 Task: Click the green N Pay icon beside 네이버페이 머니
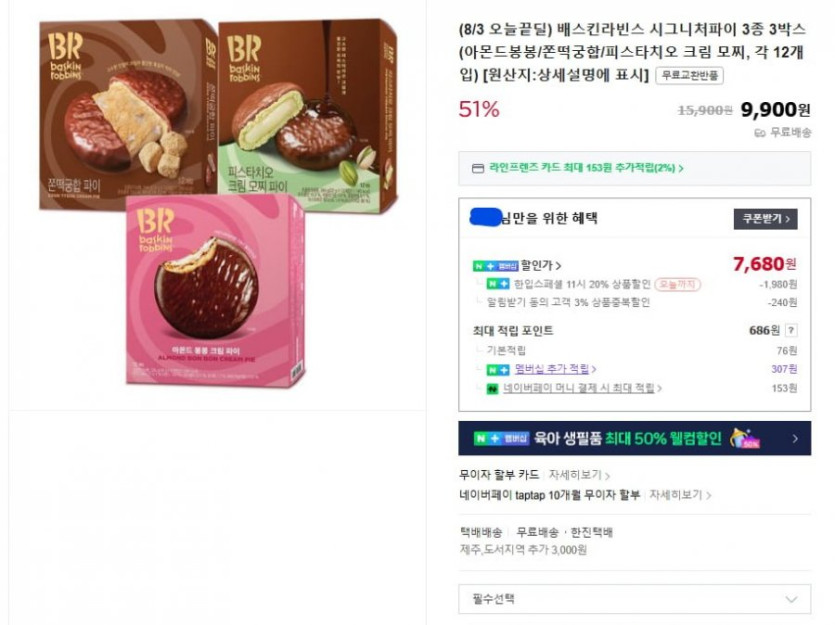point(493,389)
